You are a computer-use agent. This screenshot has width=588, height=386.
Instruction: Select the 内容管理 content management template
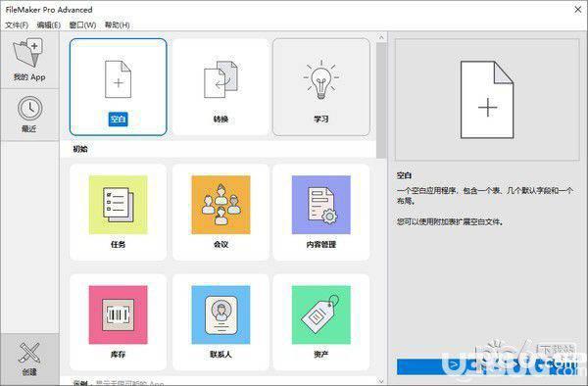point(321,213)
